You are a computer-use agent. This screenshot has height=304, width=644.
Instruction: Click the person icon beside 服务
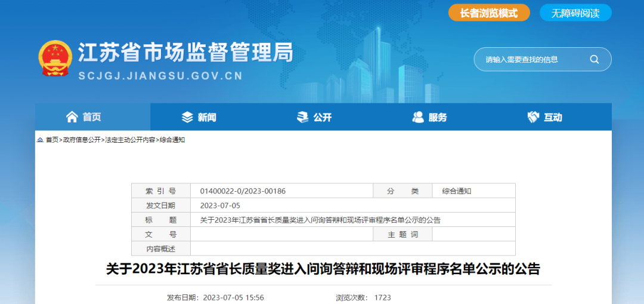pyautogui.click(x=418, y=117)
